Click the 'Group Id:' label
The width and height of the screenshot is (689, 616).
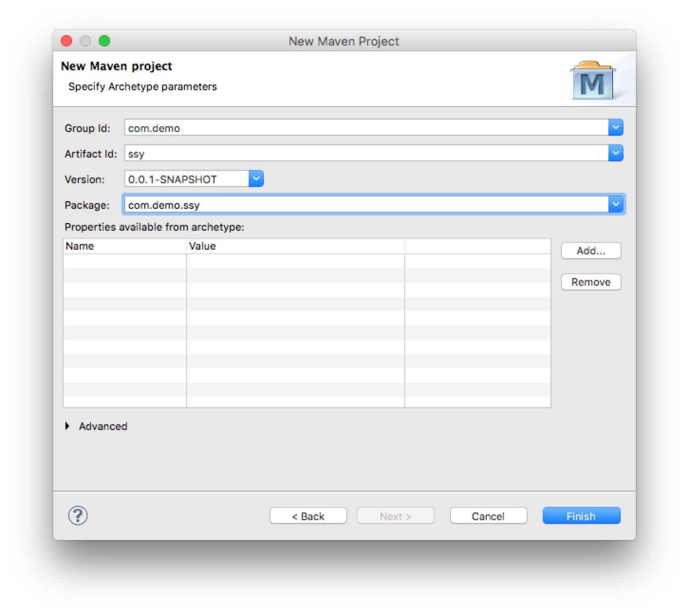coord(87,128)
